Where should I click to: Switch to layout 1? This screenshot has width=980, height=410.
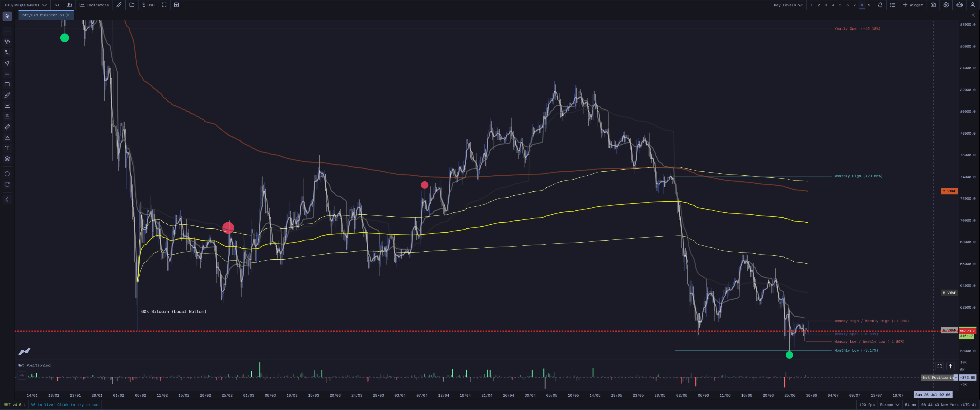[x=811, y=5]
